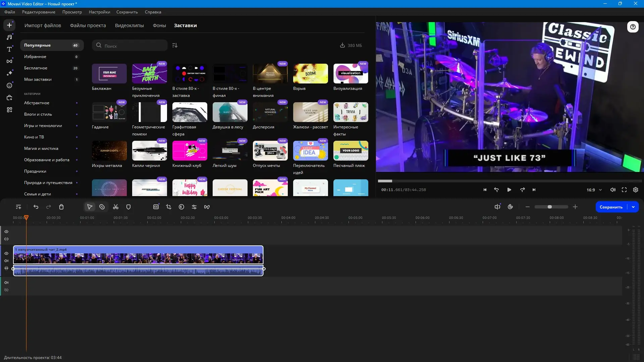This screenshot has height=362, width=644.
Task: Open the music and sounds sidebar panel
Action: tap(9, 37)
